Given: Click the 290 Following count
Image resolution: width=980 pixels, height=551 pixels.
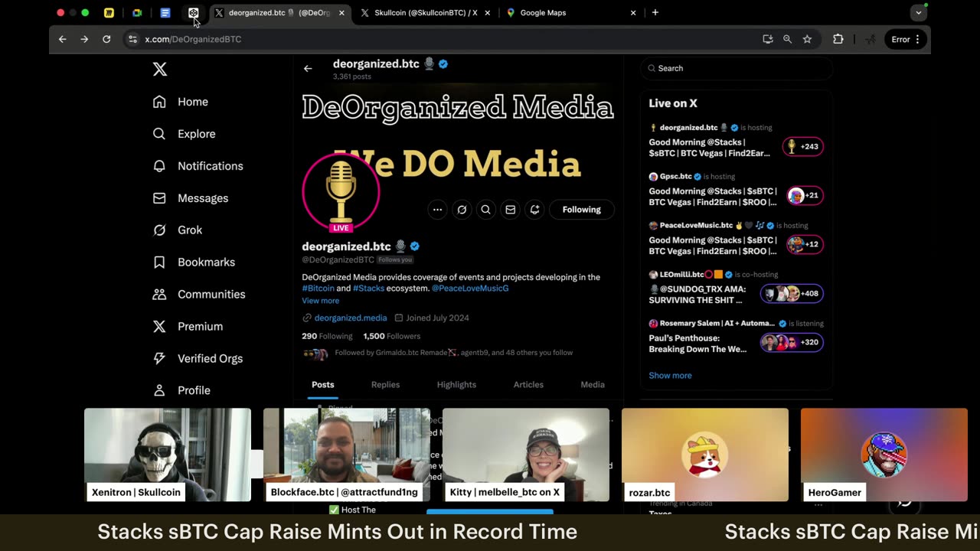Looking at the screenshot, I should 327,336.
